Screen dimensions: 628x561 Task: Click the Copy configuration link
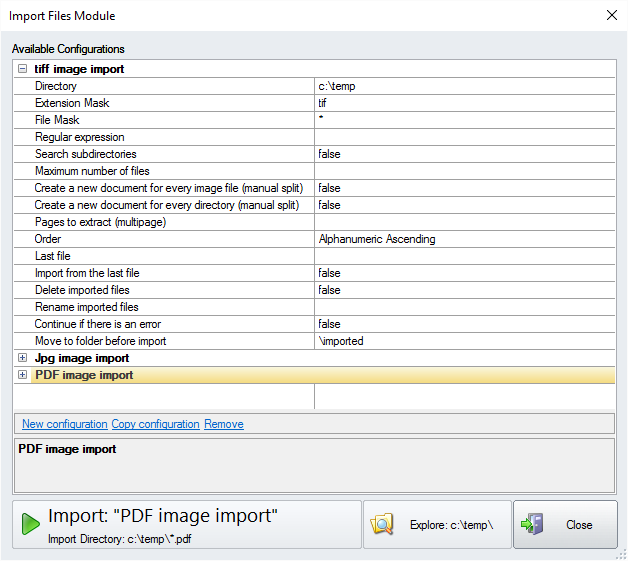(x=155, y=424)
